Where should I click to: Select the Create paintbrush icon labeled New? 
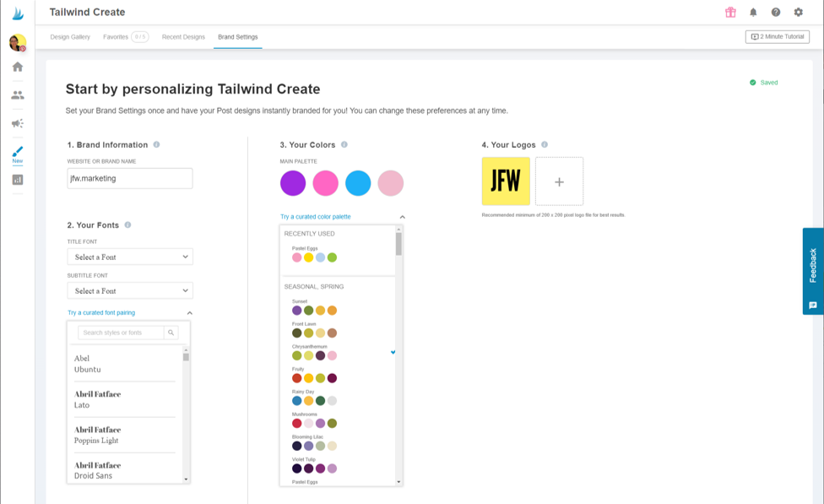coord(18,155)
